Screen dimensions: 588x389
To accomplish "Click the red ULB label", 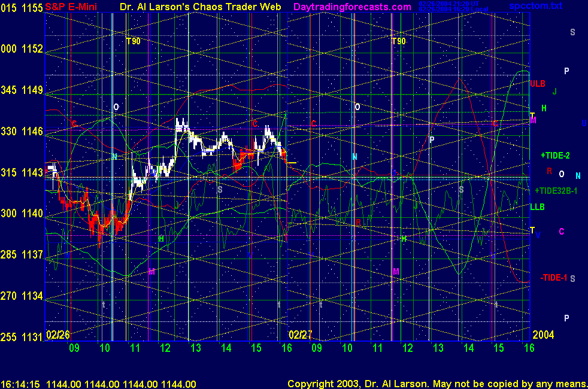I will [537, 84].
